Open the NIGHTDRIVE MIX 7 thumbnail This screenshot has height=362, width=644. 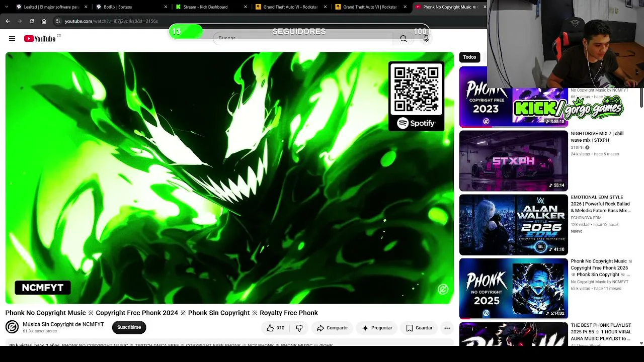[514, 161]
